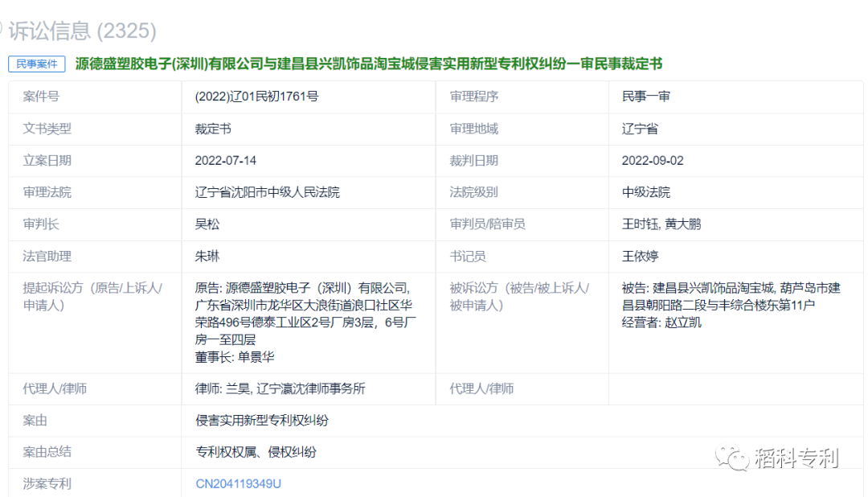The image size is (868, 497).
Task: Select judgment date 2022-09-02
Action: coord(653,161)
